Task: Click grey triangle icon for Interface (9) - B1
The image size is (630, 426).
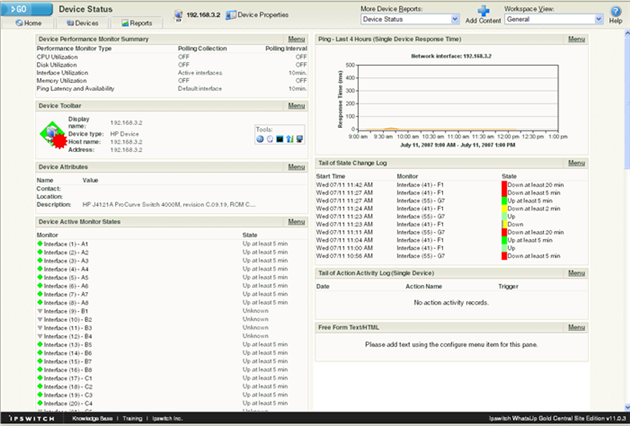Action: [x=40, y=311]
